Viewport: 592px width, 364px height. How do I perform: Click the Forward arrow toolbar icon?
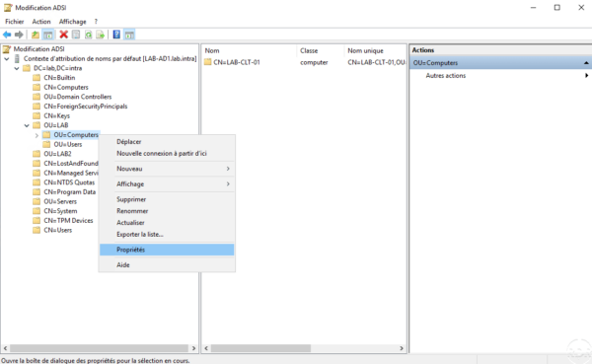point(19,35)
